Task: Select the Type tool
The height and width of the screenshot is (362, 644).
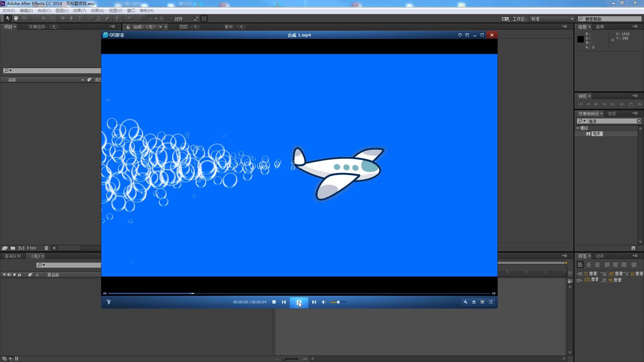Action: pyautogui.click(x=80, y=18)
